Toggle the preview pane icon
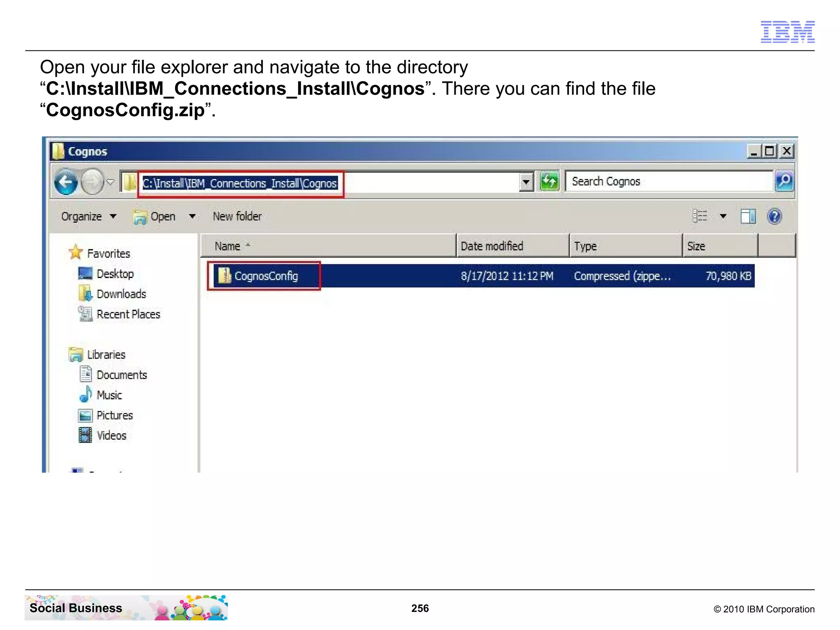The width and height of the screenshot is (840, 630). 748,216
